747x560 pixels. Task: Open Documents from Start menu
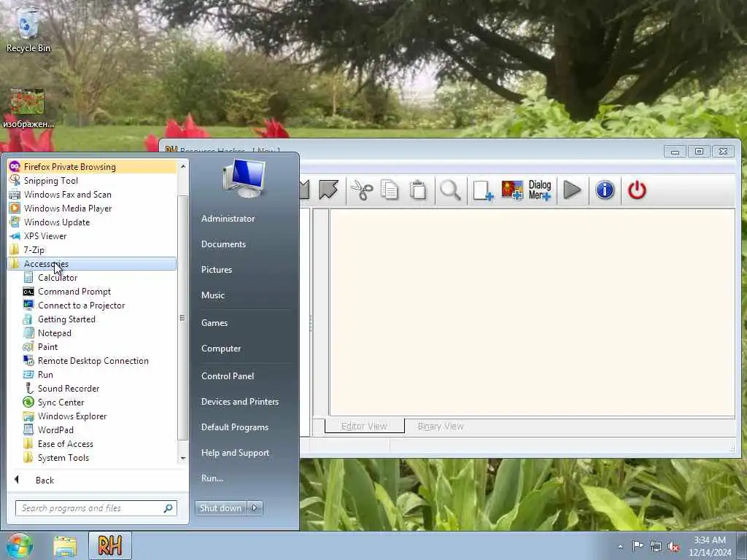click(x=223, y=244)
